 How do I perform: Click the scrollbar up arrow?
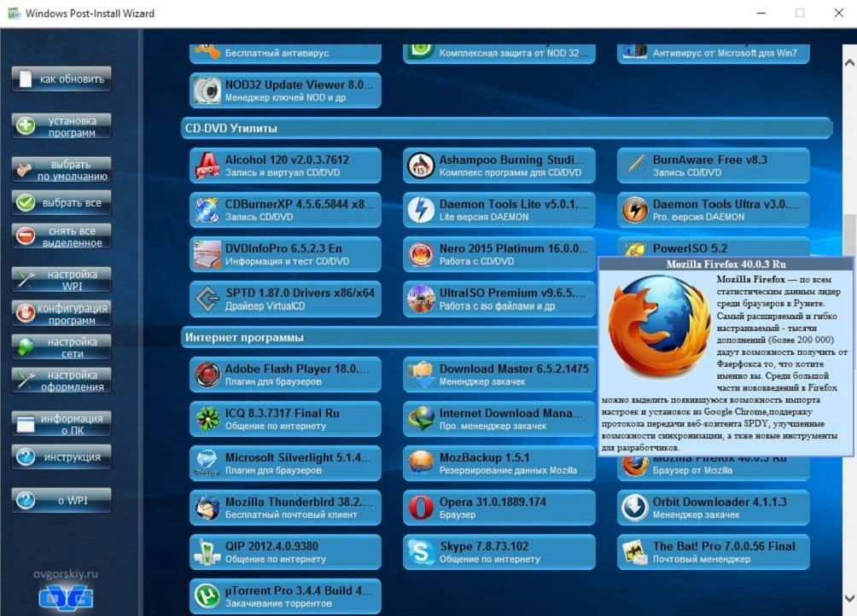849,61
